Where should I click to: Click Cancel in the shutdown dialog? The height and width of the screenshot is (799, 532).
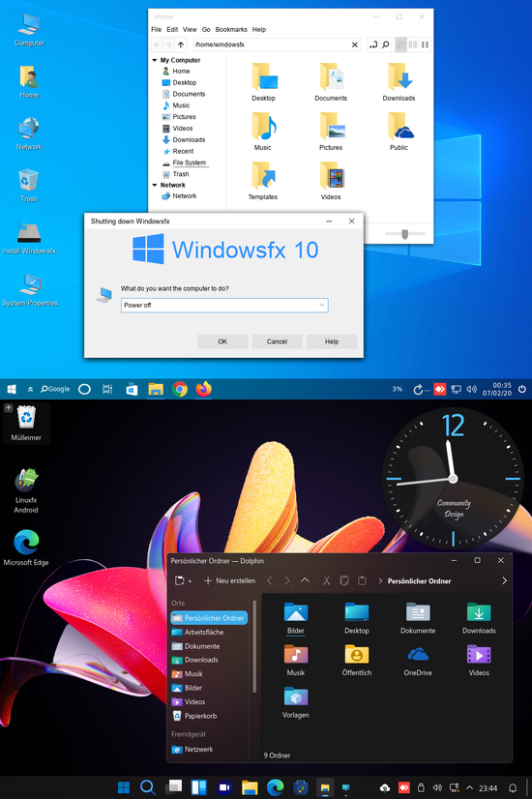pyautogui.click(x=278, y=341)
